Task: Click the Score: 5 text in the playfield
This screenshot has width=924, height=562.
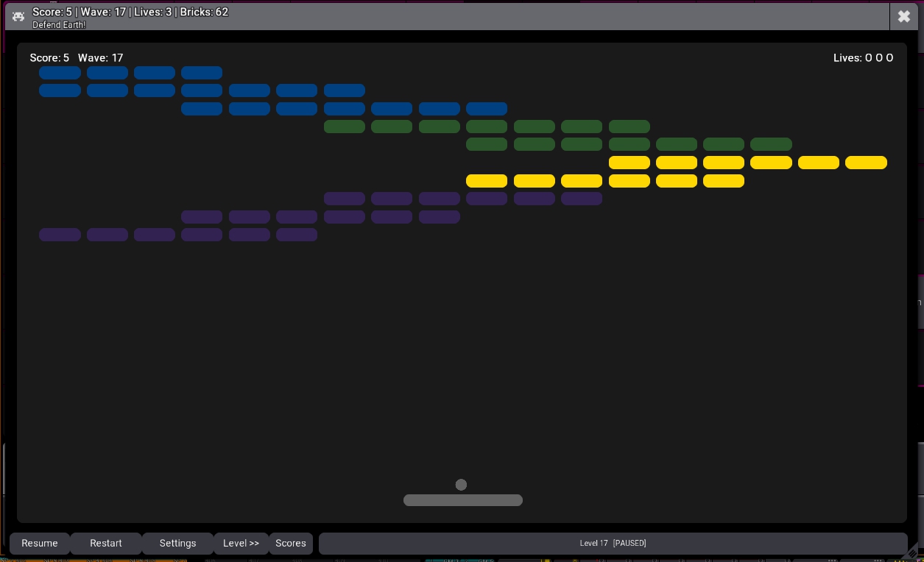Action: click(49, 58)
